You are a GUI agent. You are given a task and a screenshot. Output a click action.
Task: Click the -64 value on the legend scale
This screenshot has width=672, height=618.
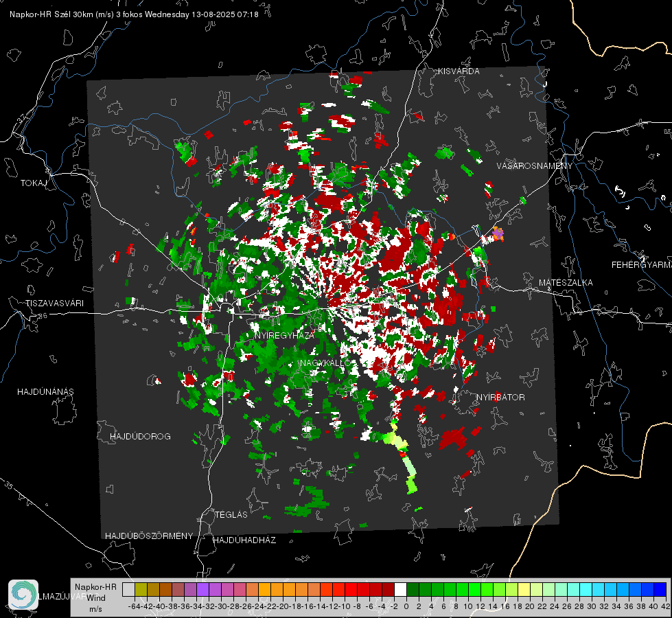[135, 606]
